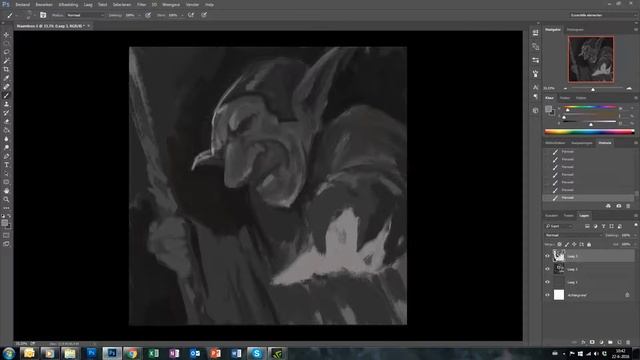Select the Magic Wand tool
Viewport: 640px width, 360px height.
[x=6, y=61]
